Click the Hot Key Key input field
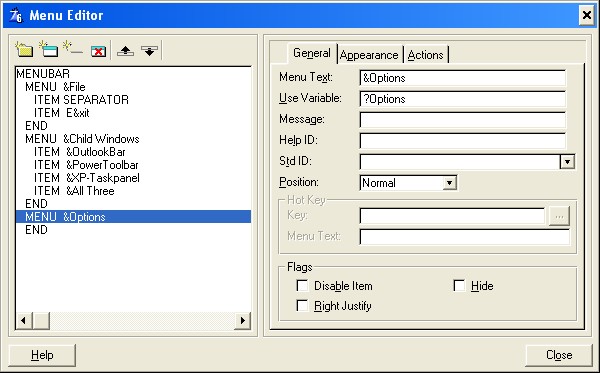The width and height of the screenshot is (600, 373). (452, 216)
